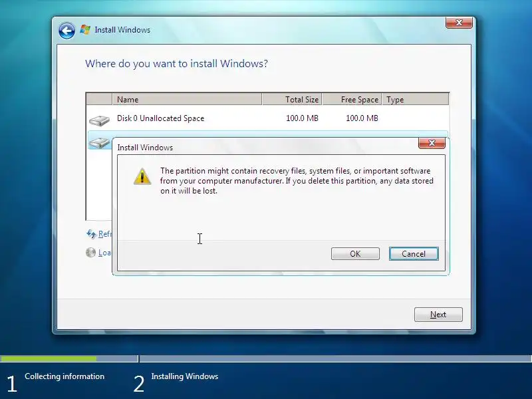The width and height of the screenshot is (532, 399).
Task: Click the drive icon beside Disk 0 Unallocated Space
Action: (99, 120)
